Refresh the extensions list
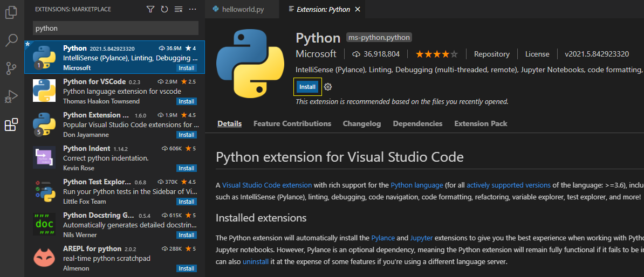 (165, 9)
